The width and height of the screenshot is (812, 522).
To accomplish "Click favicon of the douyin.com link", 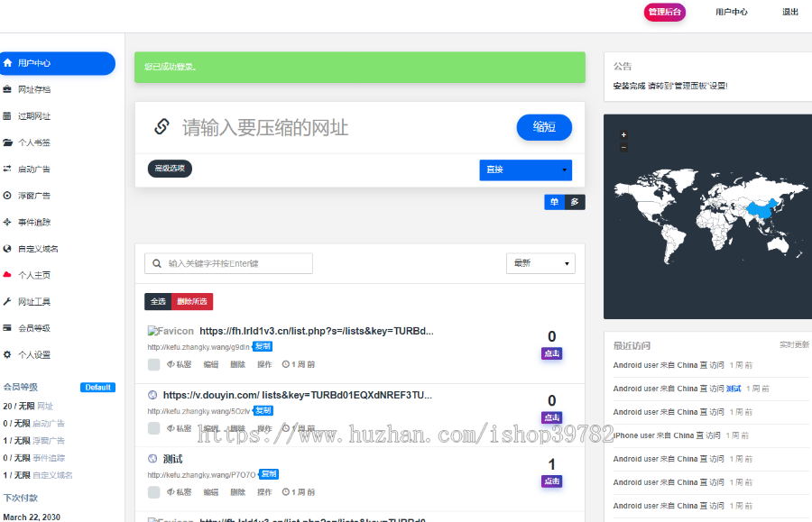I will point(152,395).
